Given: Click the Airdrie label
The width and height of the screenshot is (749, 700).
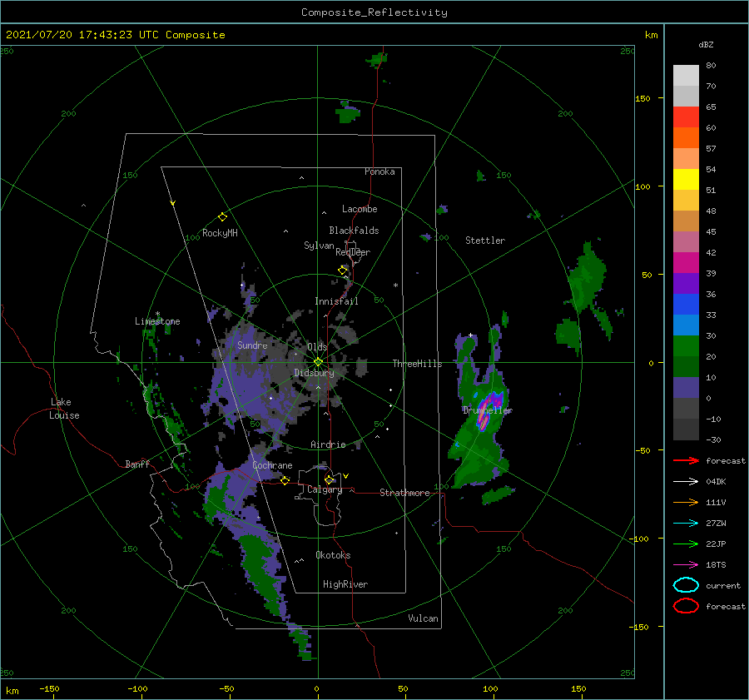Looking at the screenshot, I should click(x=328, y=444).
